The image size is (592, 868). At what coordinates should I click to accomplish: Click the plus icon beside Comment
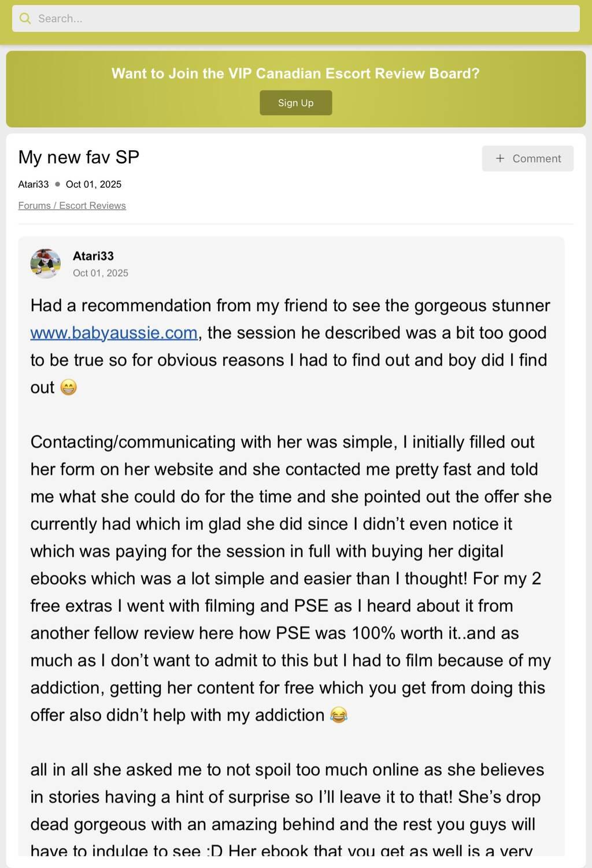click(x=500, y=158)
